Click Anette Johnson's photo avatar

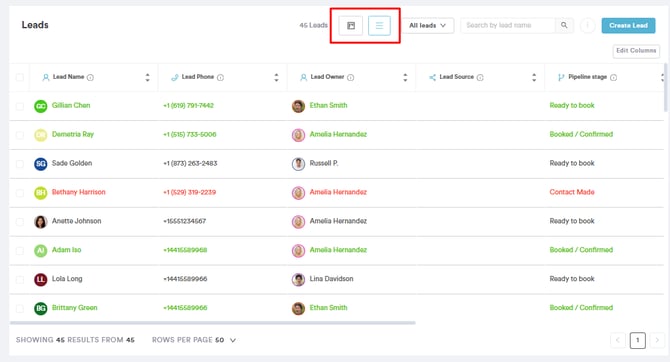coord(41,221)
